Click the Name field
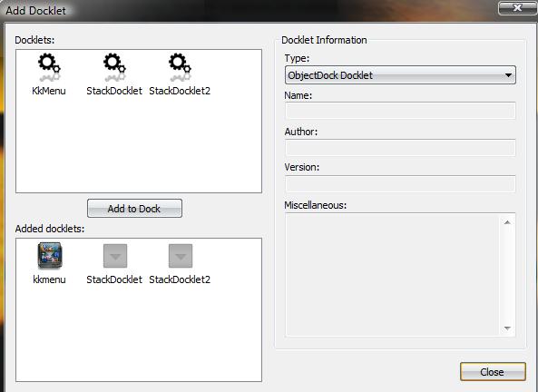 (400, 111)
